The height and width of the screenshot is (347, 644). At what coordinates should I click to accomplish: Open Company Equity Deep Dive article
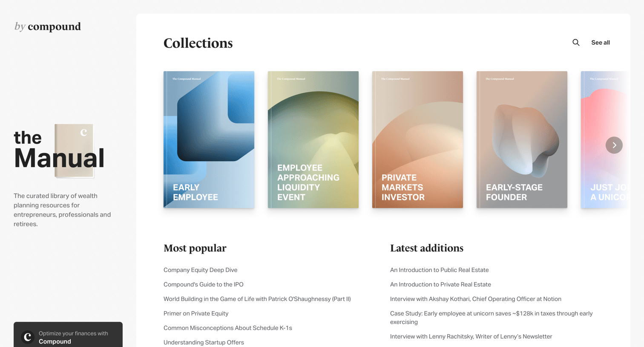[x=200, y=270]
